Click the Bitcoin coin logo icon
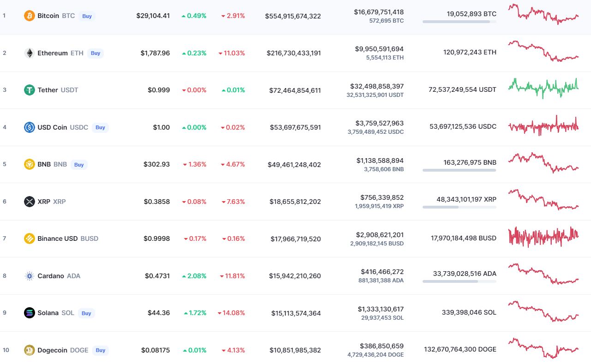 click(30, 16)
